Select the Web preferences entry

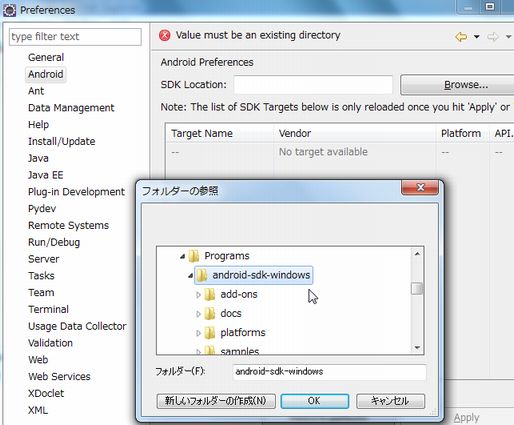click(x=38, y=360)
